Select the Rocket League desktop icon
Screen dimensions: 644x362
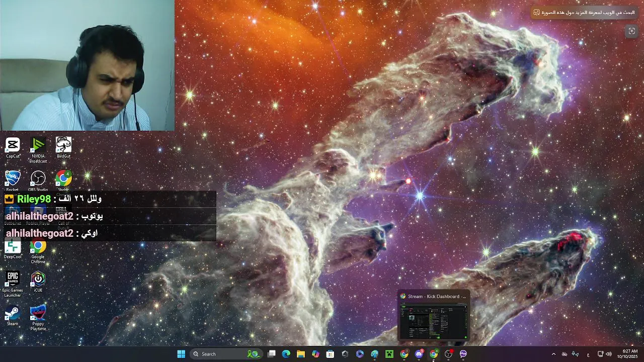13,181
